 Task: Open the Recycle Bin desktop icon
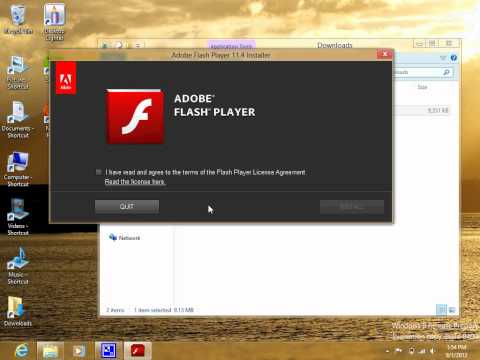pyautogui.click(x=18, y=20)
